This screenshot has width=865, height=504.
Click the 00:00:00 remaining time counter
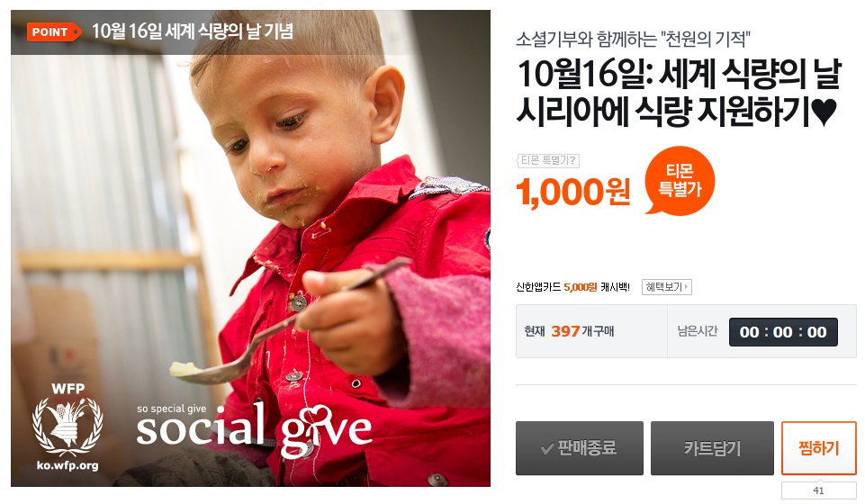[x=783, y=332]
